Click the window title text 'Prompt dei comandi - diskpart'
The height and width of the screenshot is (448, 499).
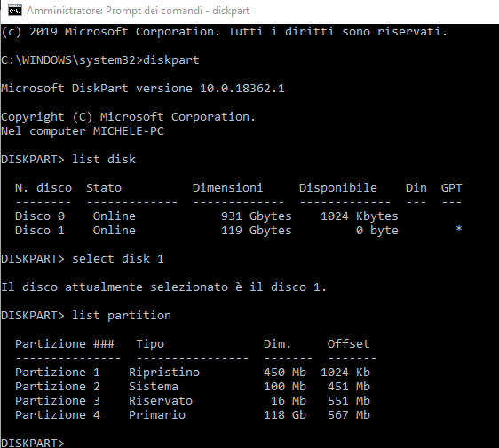tap(178, 11)
